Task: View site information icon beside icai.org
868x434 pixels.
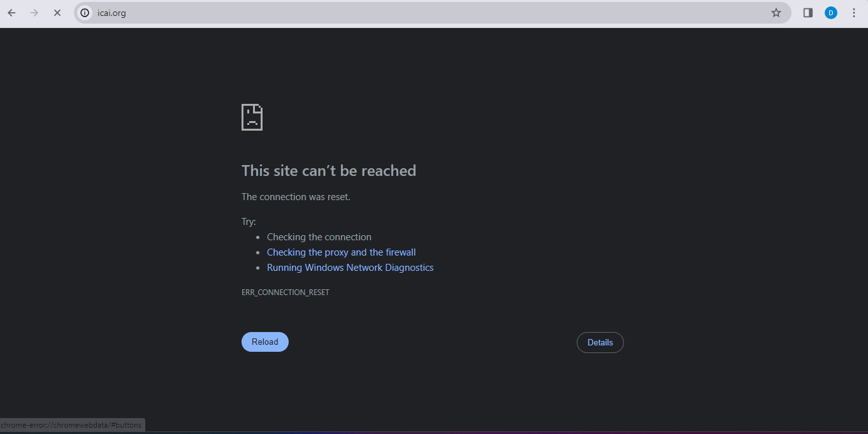Action: (x=85, y=13)
